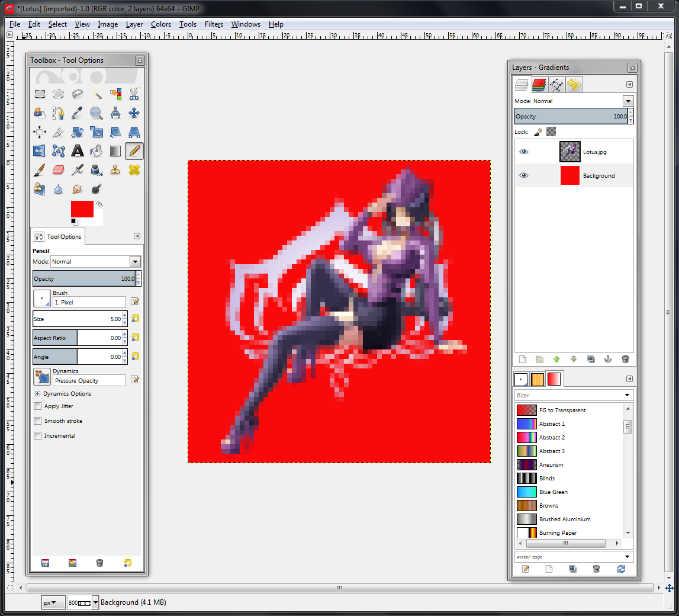This screenshot has width=679, height=616.
Task: Refresh the gradients list
Action: tap(621, 569)
